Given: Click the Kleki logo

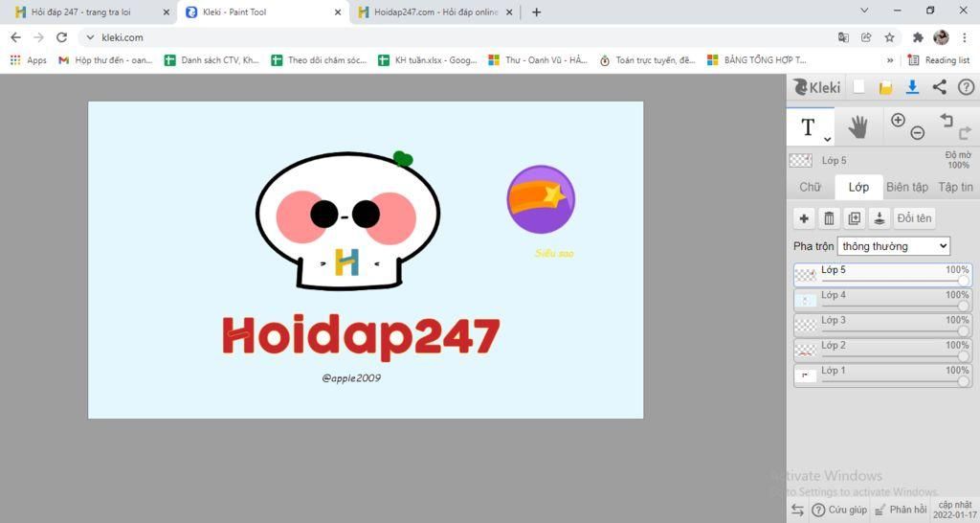Looking at the screenshot, I should (817, 87).
